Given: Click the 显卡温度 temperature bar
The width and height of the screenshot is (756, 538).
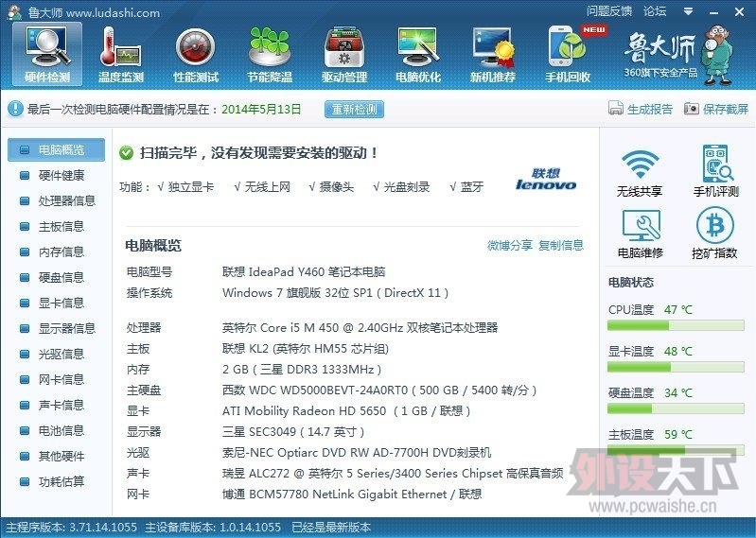Looking at the screenshot, I should [x=676, y=368].
